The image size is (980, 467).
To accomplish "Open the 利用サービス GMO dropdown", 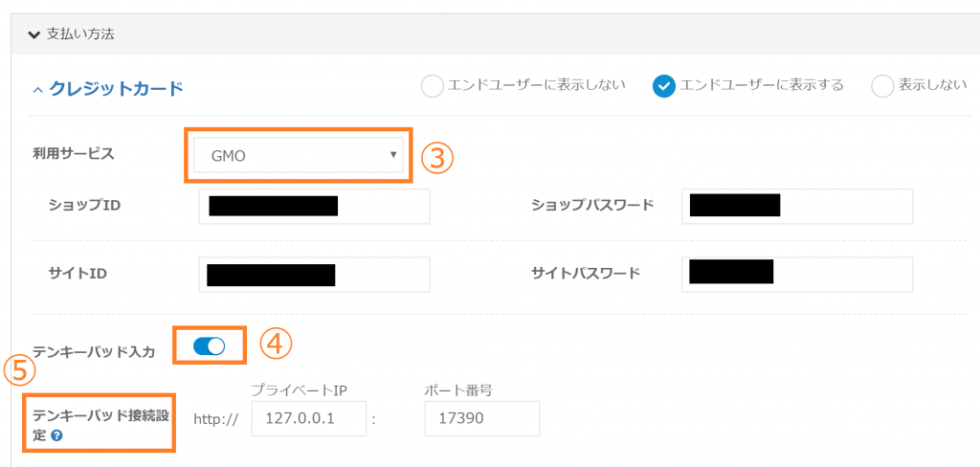I will click(x=298, y=155).
